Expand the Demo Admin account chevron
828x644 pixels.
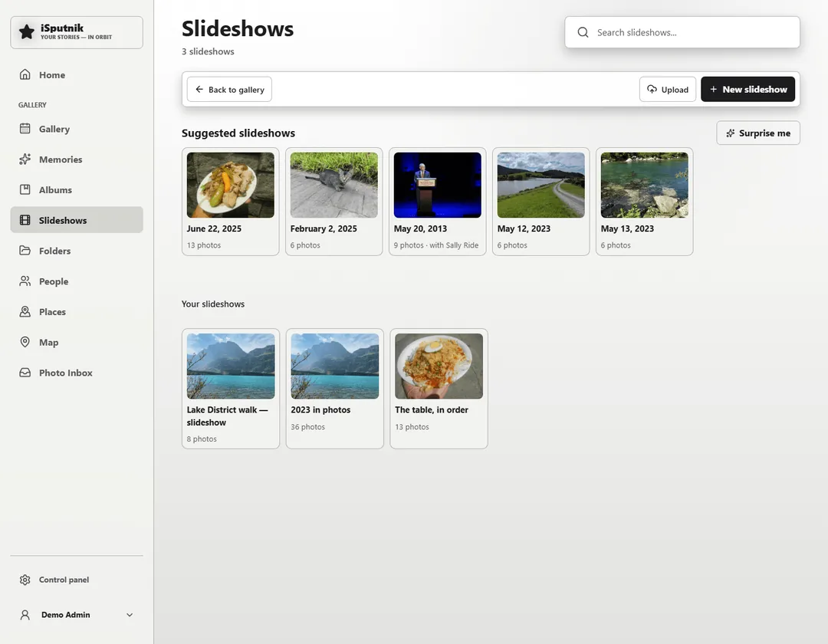click(130, 614)
